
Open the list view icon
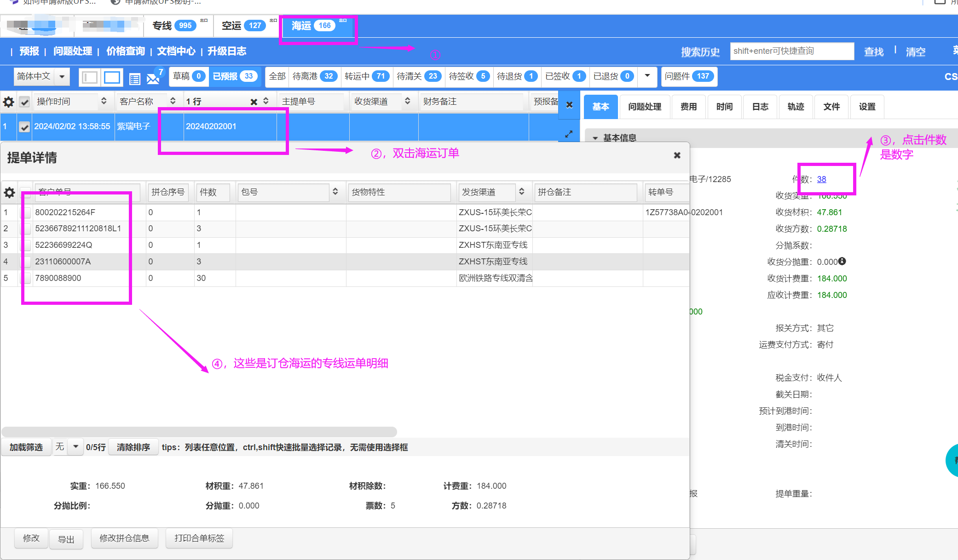click(134, 79)
